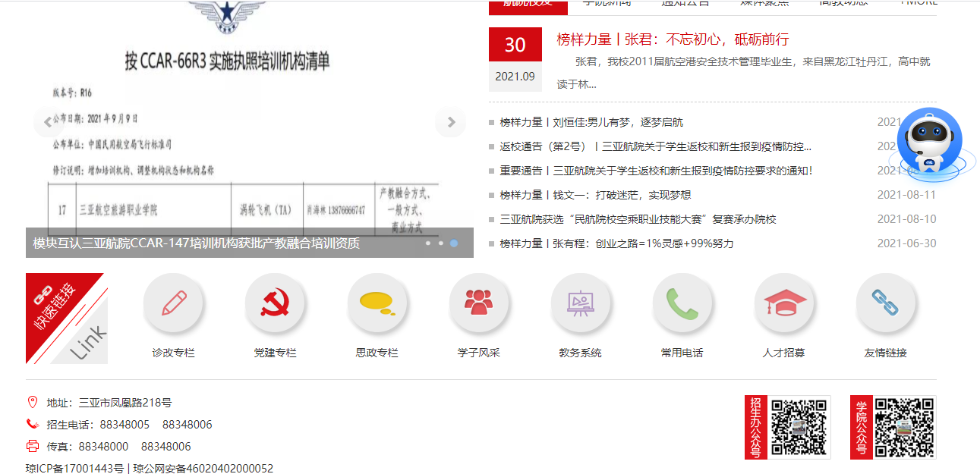Open headline 榜样力量 张君:不忘初心,砥砺前行
The width and height of the screenshot is (980, 474).
click(673, 39)
